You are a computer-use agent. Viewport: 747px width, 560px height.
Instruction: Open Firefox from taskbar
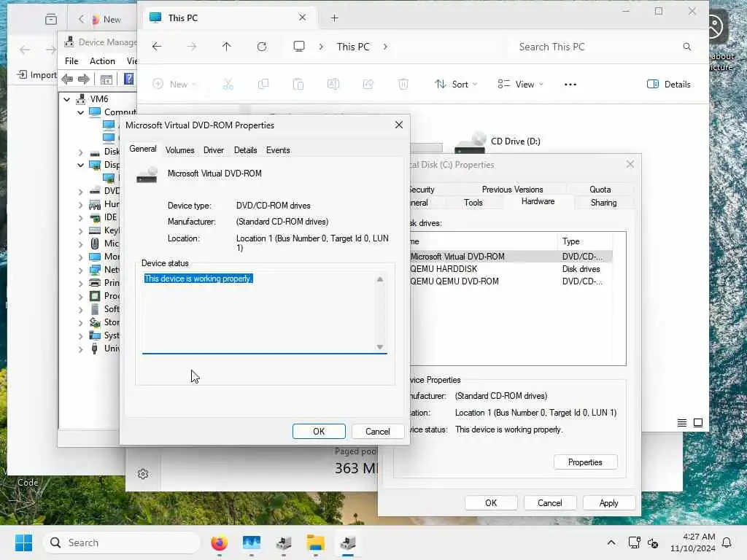(x=219, y=542)
